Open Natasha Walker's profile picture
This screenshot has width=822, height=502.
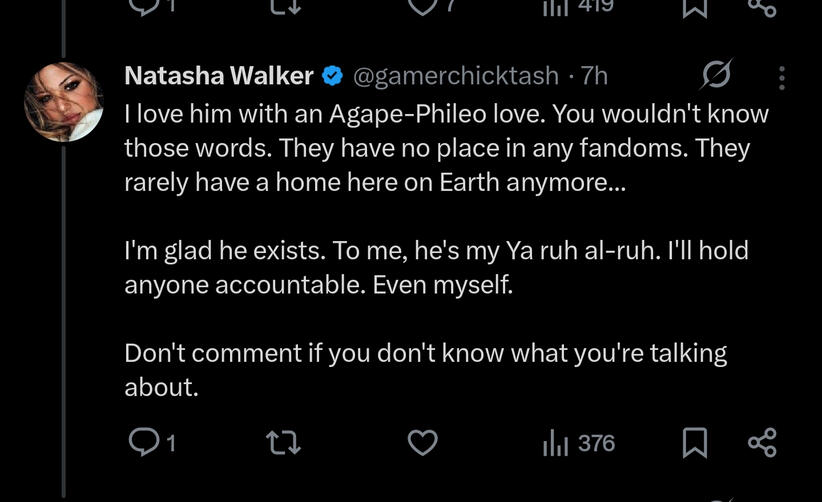[x=63, y=102]
